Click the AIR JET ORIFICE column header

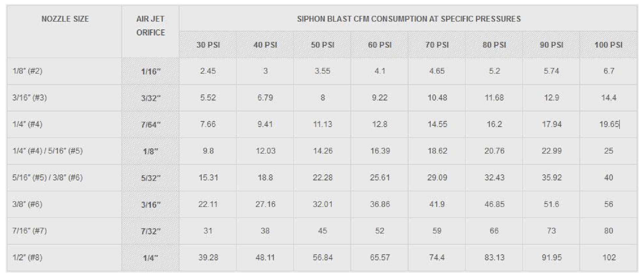click(150, 26)
